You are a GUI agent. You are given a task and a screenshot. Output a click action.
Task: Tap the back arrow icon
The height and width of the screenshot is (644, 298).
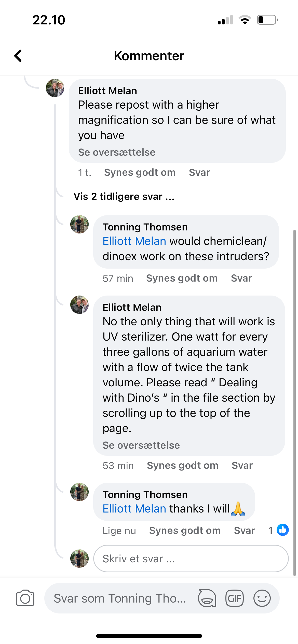coord(18,56)
